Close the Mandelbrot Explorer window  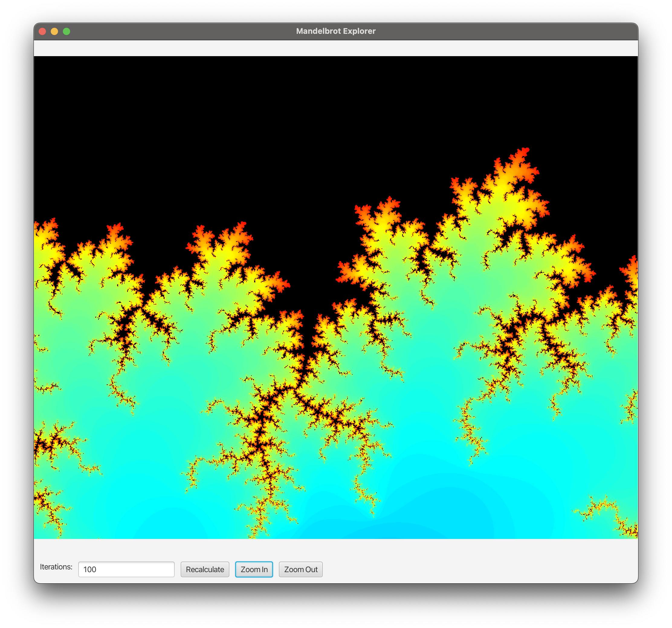tap(42, 31)
